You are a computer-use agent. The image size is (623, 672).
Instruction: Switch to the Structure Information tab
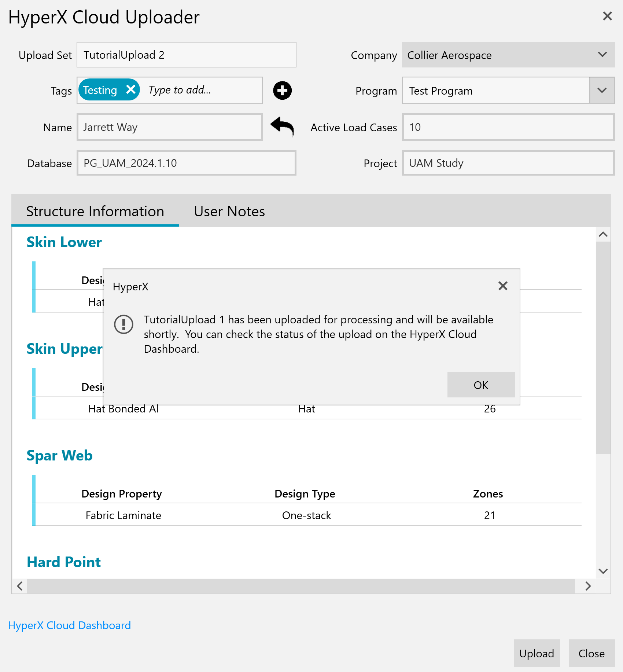[x=95, y=211]
